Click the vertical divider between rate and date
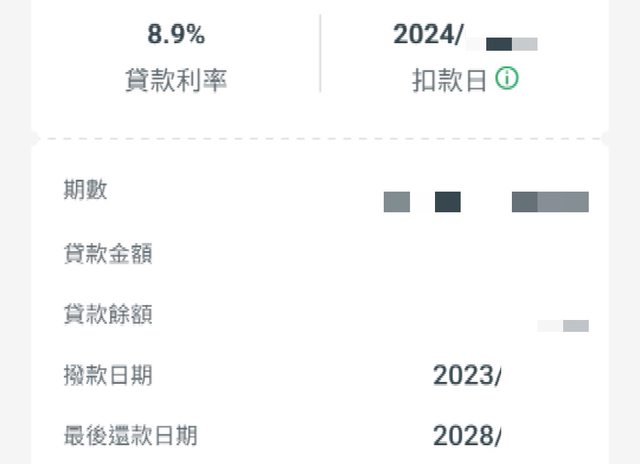640x464 pixels. 320,53
